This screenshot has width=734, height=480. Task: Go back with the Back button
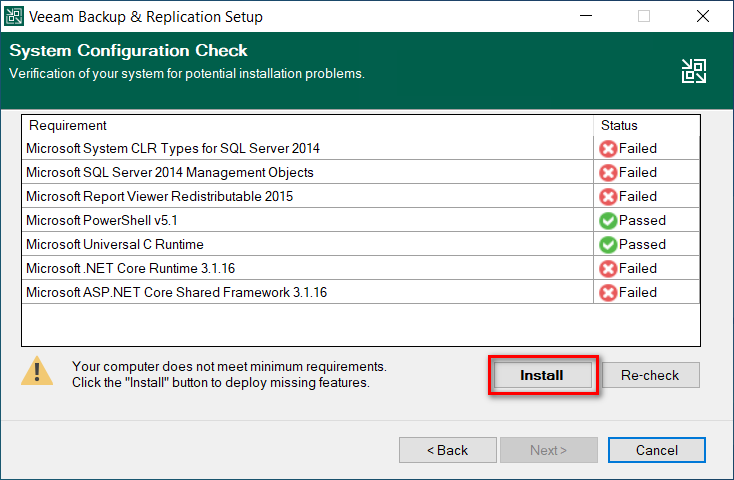[448, 450]
